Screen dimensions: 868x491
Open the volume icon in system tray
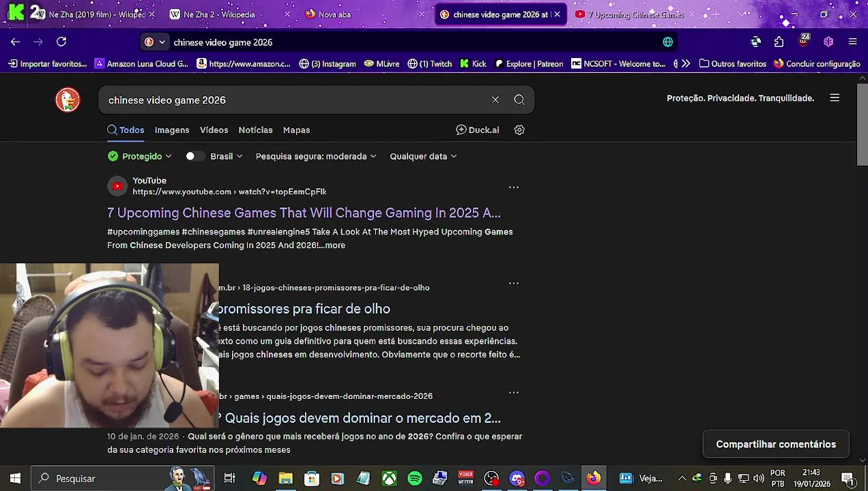coord(759,478)
